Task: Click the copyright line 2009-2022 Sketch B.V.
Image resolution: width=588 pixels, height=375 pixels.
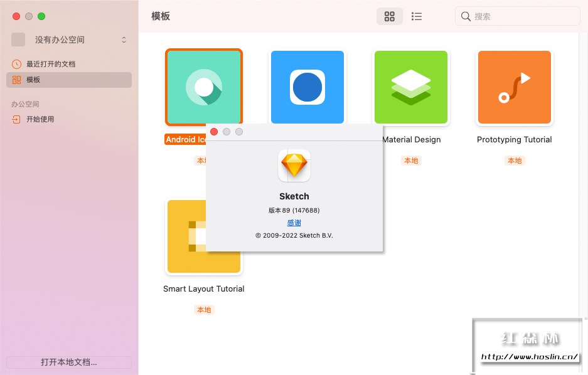Action: pyautogui.click(x=294, y=235)
